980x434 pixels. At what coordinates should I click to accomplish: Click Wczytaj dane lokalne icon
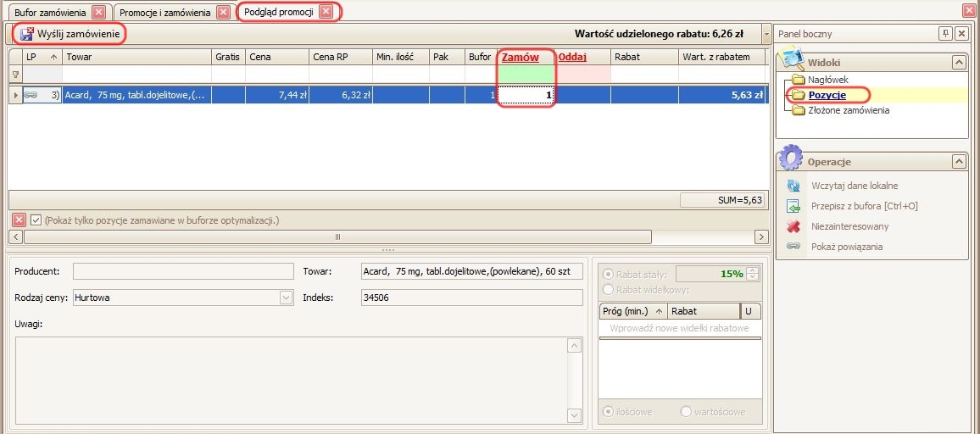793,186
